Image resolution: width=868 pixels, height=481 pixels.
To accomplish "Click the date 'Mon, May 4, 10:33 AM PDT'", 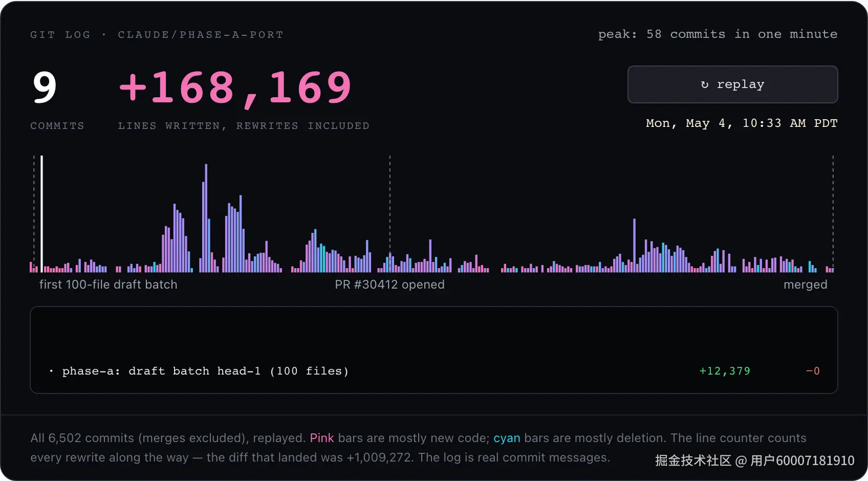I will coord(742,123).
